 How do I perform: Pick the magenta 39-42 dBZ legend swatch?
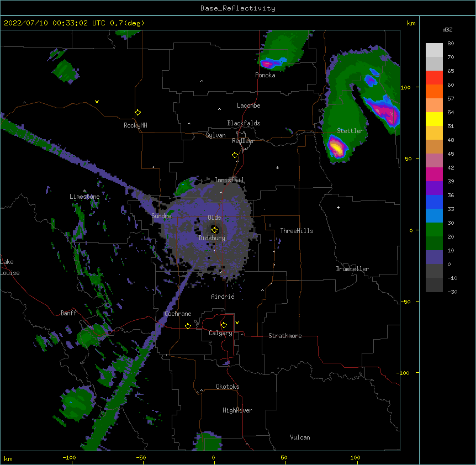[434, 174]
